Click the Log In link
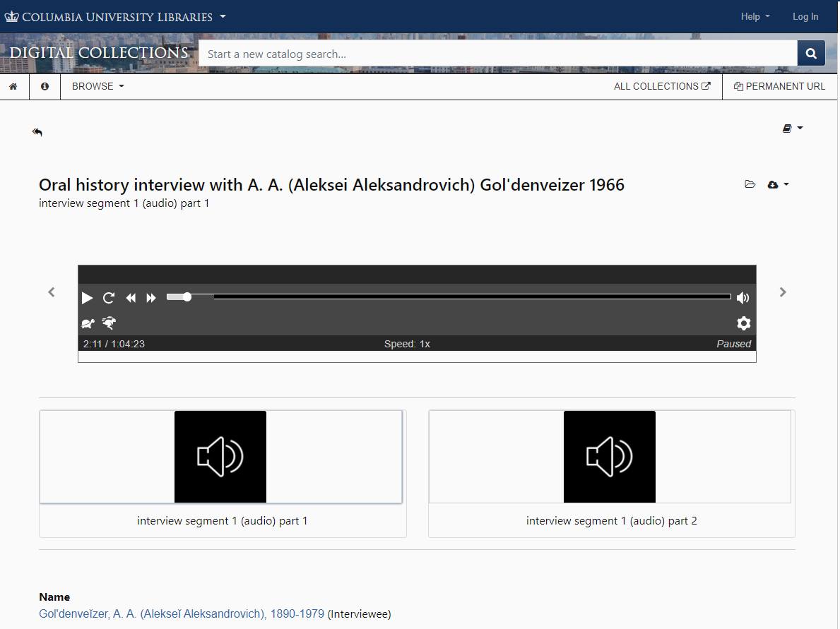 click(x=805, y=16)
